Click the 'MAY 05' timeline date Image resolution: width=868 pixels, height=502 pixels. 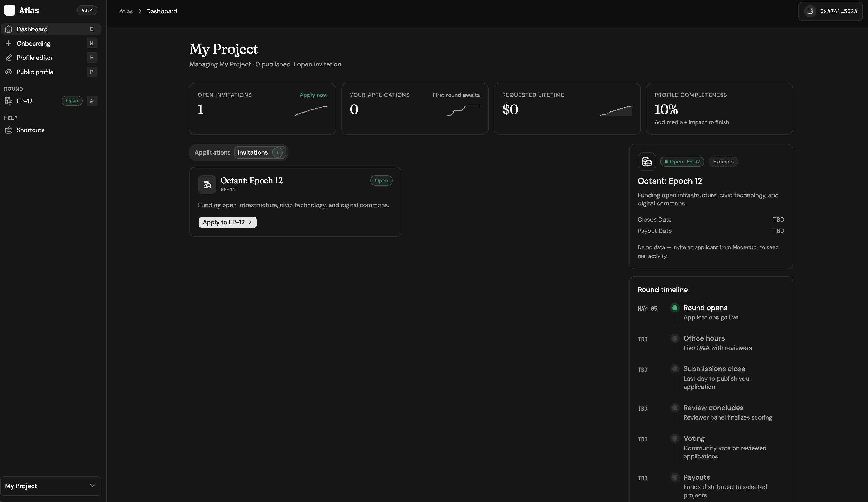pos(647,309)
